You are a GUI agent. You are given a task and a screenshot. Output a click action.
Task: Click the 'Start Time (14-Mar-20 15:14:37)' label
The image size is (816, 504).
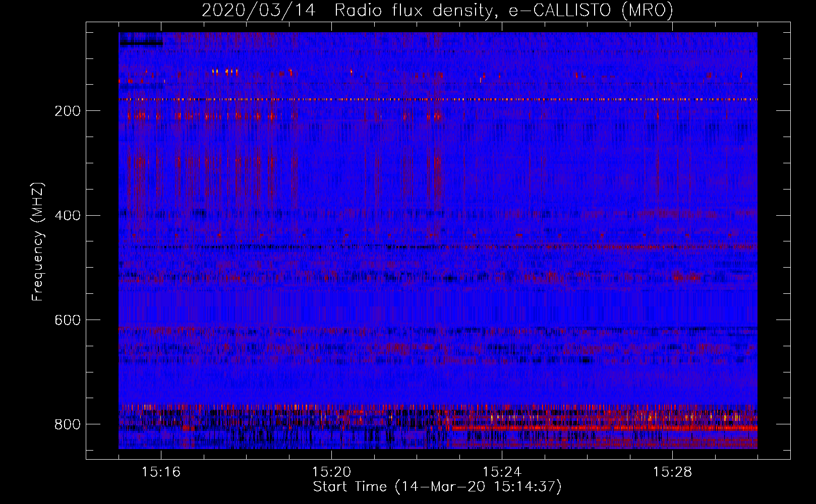point(437,487)
